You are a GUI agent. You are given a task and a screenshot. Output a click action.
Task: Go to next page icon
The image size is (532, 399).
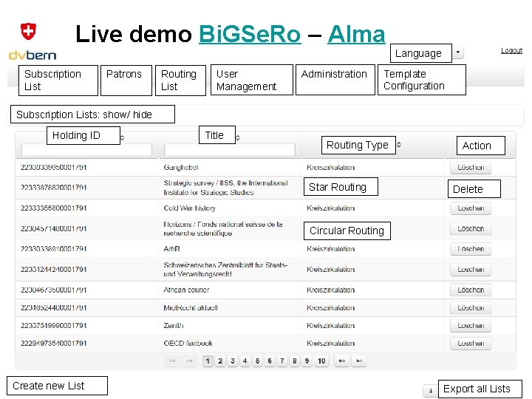click(x=342, y=361)
